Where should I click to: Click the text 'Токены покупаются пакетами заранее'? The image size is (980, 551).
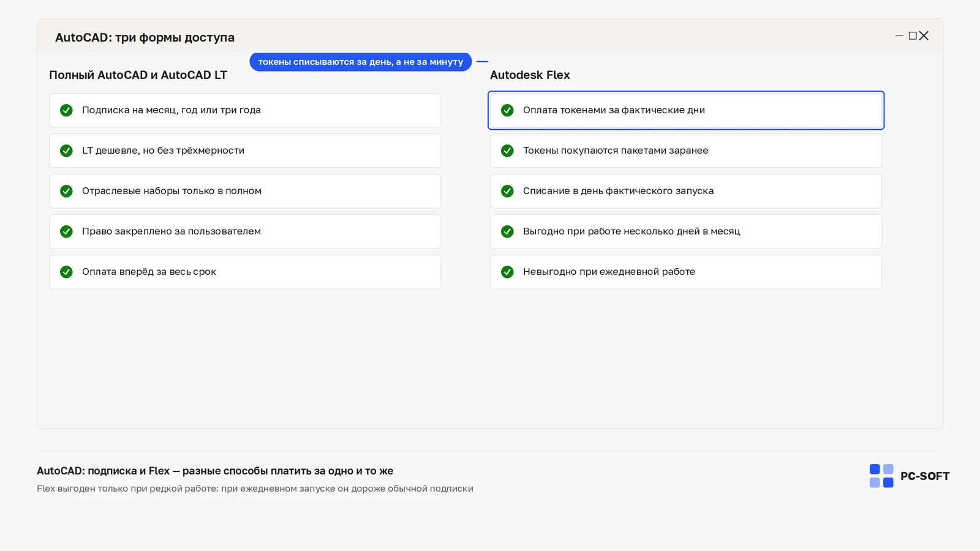(616, 151)
